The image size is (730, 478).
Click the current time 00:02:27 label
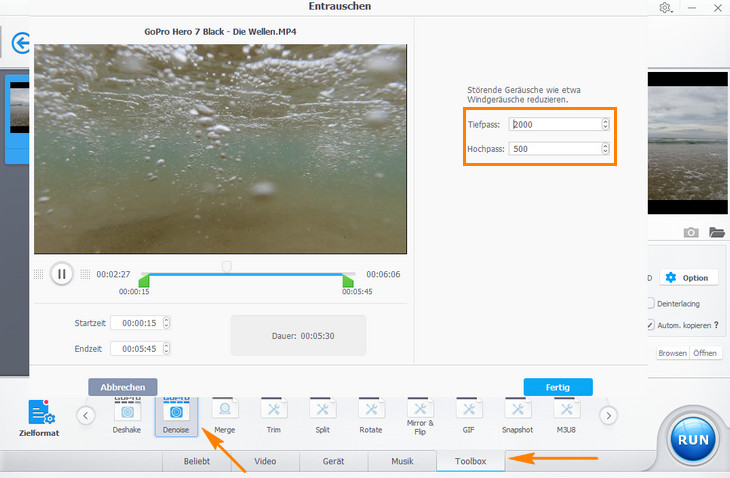point(113,274)
